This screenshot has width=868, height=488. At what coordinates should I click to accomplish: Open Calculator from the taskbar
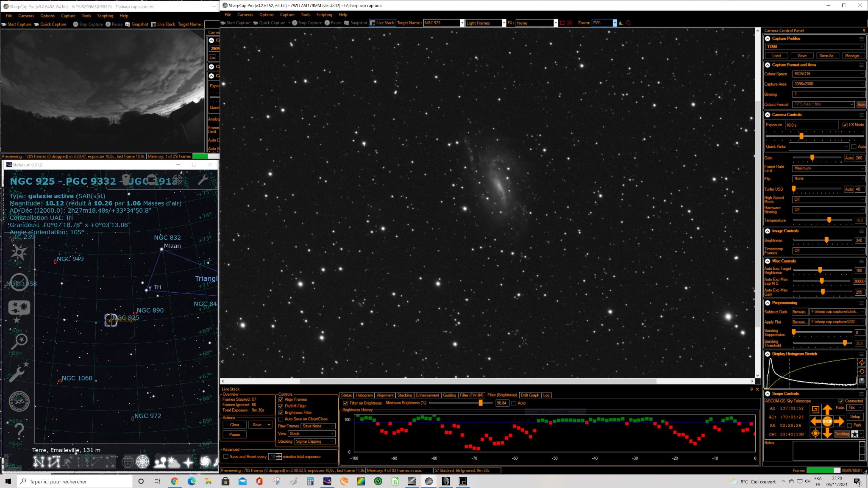pos(310,481)
